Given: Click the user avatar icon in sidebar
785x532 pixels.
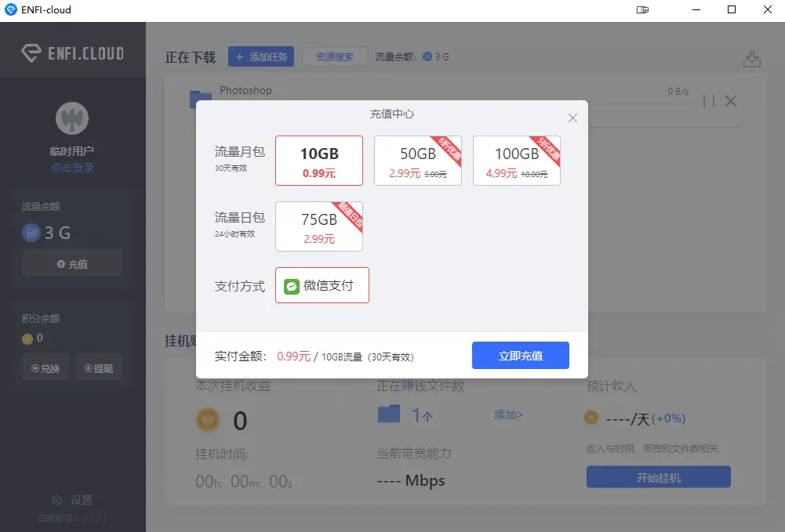Looking at the screenshot, I should [x=72, y=119].
